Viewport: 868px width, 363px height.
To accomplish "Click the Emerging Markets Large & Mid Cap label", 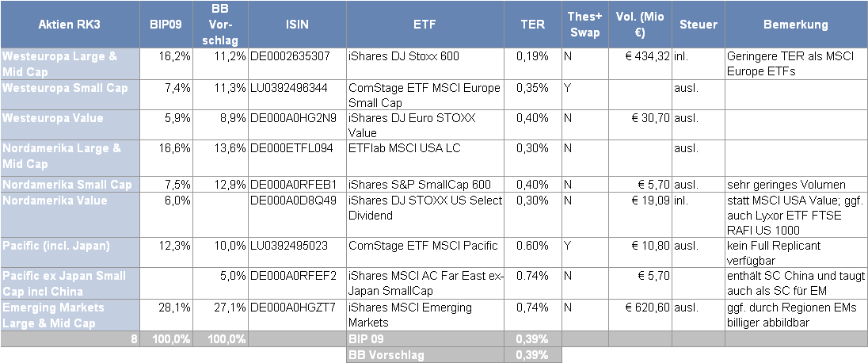I will coord(69,315).
